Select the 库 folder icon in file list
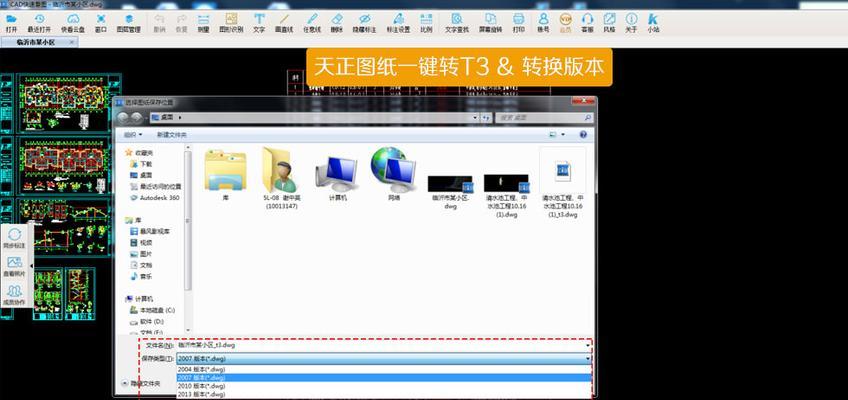The width and height of the screenshot is (848, 400). [226, 175]
